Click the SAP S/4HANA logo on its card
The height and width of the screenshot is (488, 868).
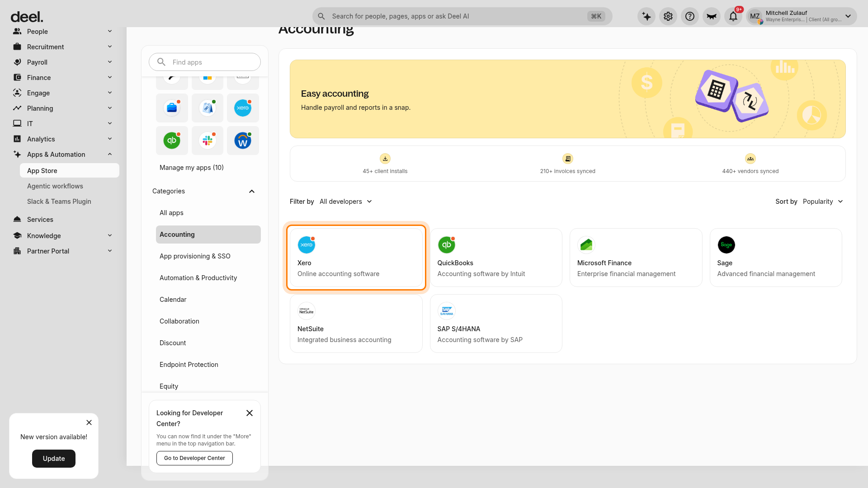pyautogui.click(x=447, y=311)
